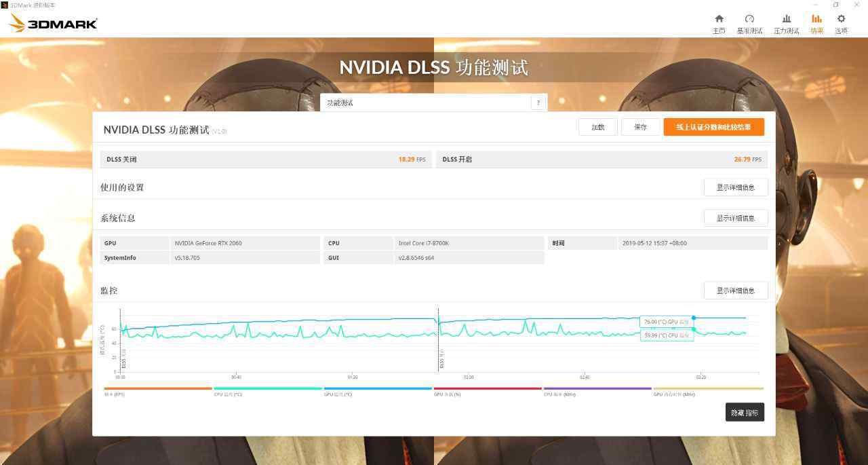Click the DLSS marker near mid-graph
The height and width of the screenshot is (465, 868).
(441, 358)
